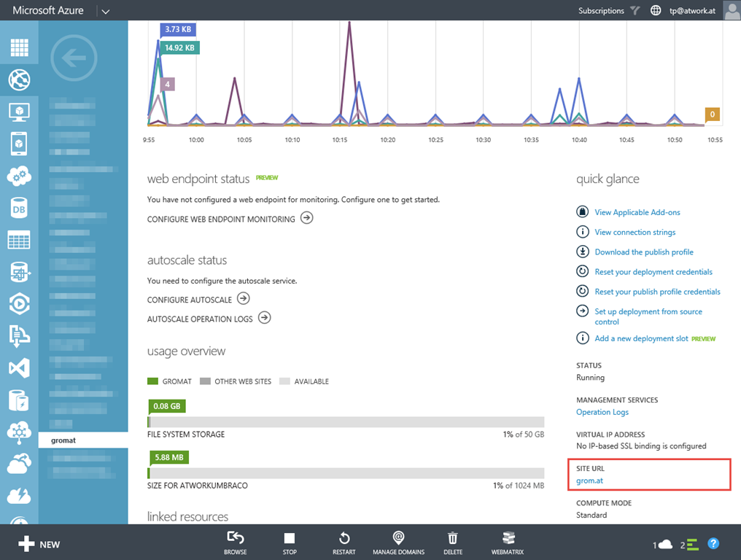
Task: Go back using the circled arrow
Action: click(74, 58)
